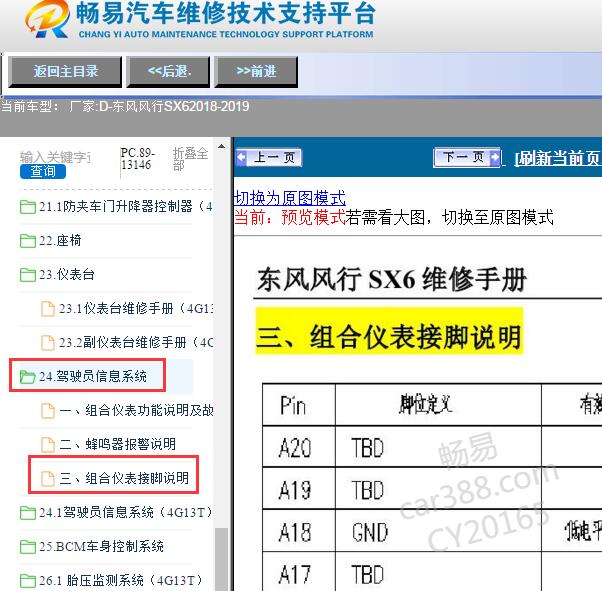The width and height of the screenshot is (602, 591).
Task: Go forward with >>前进 button
Action: coord(256,71)
